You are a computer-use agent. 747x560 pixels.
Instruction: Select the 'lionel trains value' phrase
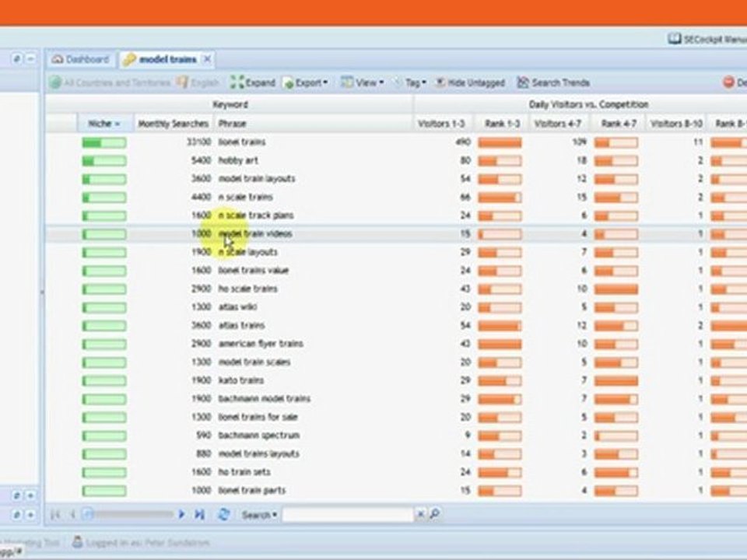[x=254, y=271]
